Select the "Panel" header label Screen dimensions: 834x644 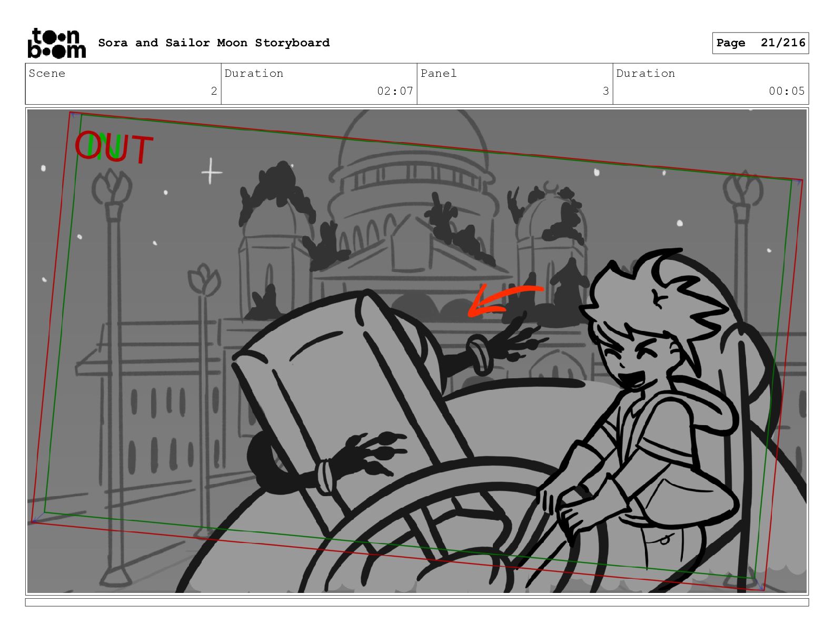pyautogui.click(x=439, y=73)
